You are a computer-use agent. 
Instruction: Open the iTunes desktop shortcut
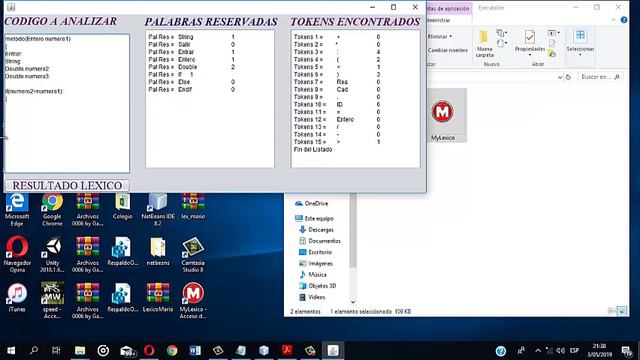[17, 298]
